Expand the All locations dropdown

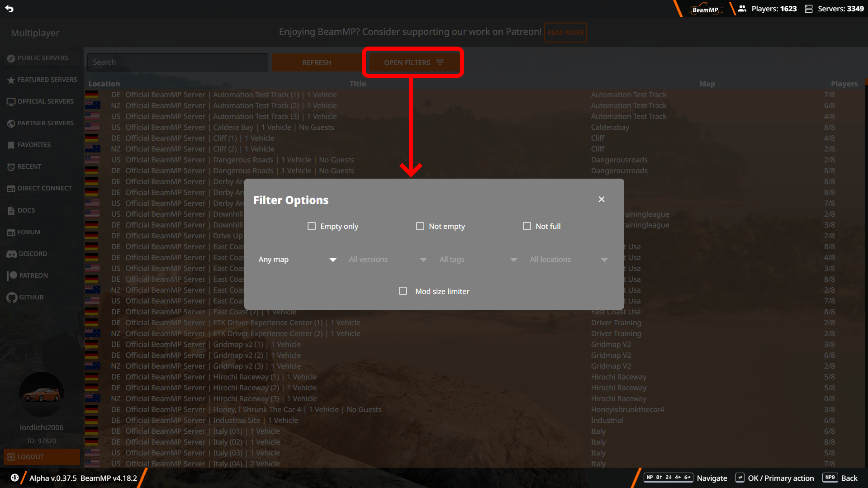tap(569, 260)
